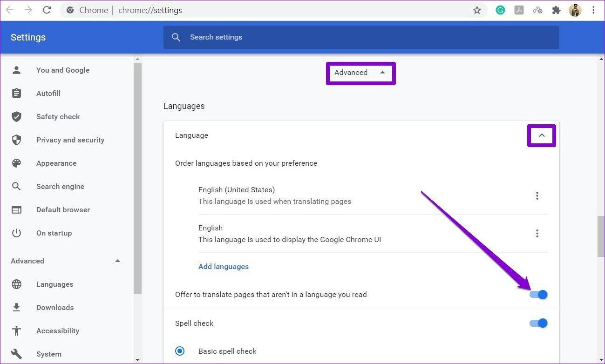Collapse Advanced section in the sidebar
The width and height of the screenshot is (605, 364).
pyautogui.click(x=118, y=261)
